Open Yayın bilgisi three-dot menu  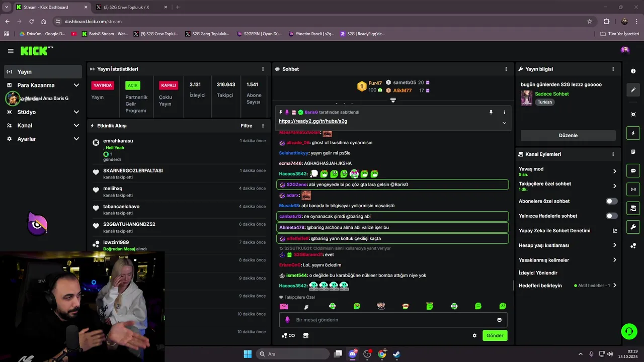pos(613,69)
